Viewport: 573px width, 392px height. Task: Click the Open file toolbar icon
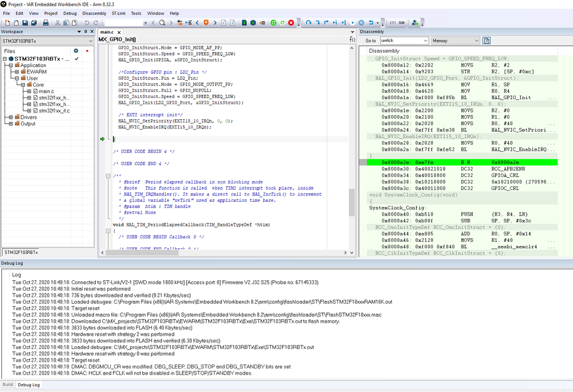16,22
